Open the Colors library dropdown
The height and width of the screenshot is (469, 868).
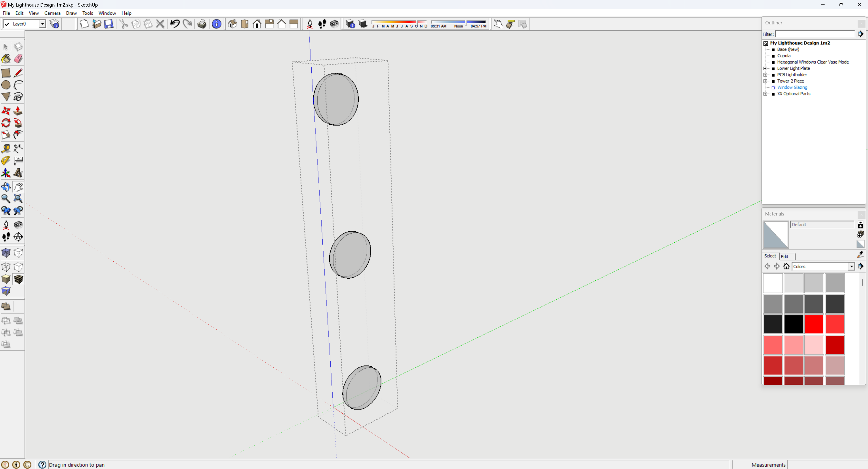pyautogui.click(x=851, y=266)
